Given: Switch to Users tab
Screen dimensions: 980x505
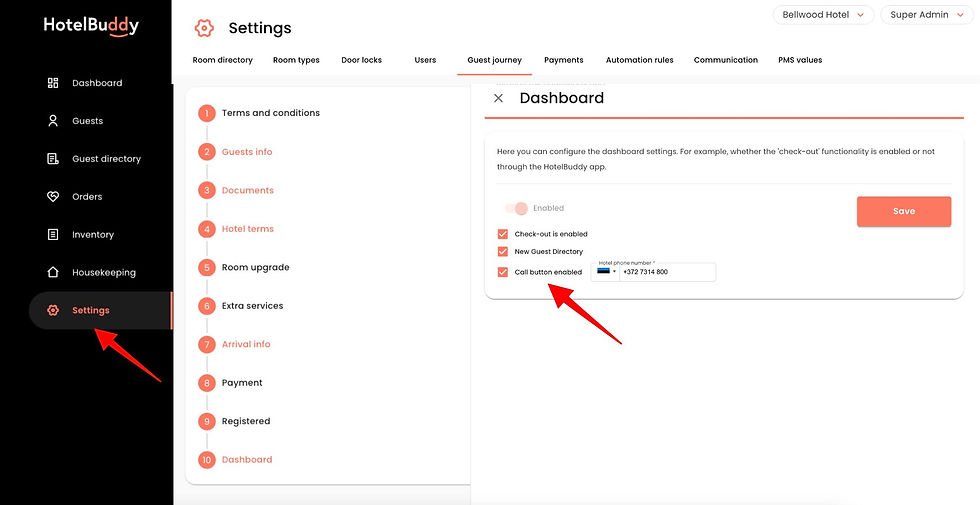Looking at the screenshot, I should click(425, 60).
